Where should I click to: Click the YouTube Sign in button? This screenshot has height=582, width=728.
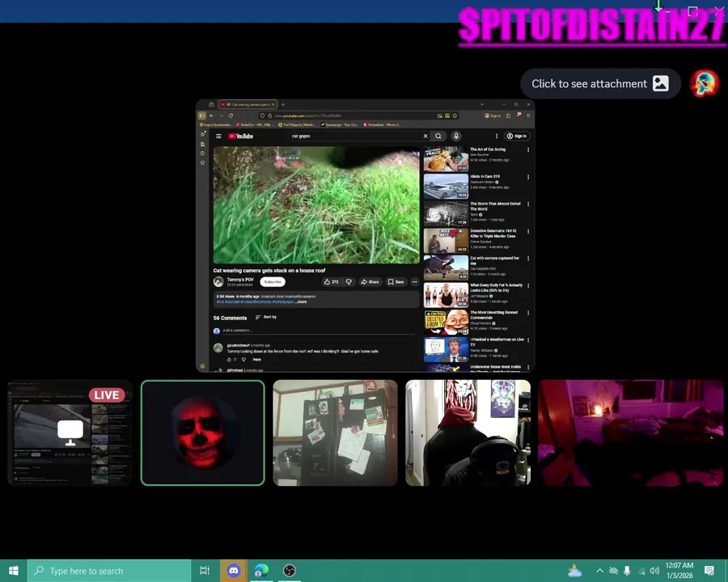click(x=517, y=136)
